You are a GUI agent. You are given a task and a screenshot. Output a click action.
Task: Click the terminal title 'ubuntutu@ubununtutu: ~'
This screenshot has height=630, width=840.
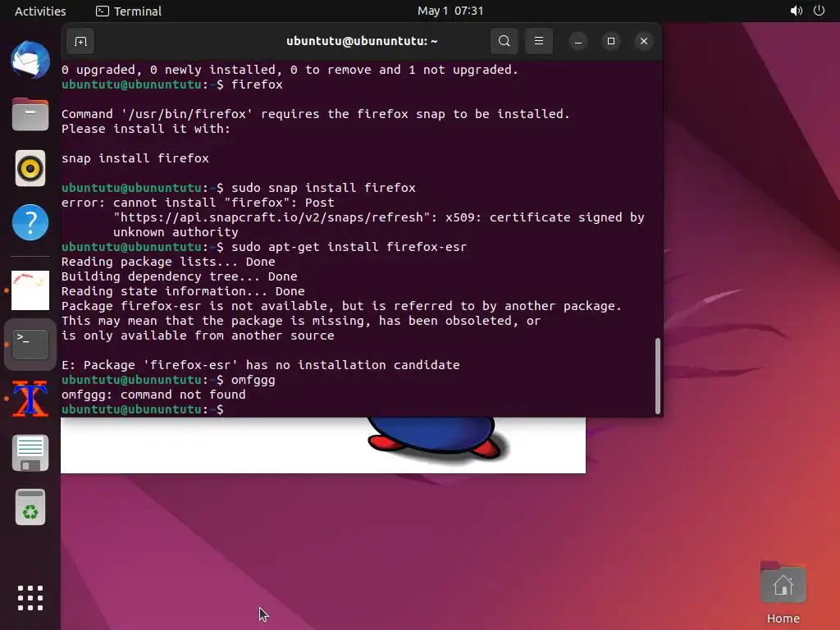click(x=362, y=41)
